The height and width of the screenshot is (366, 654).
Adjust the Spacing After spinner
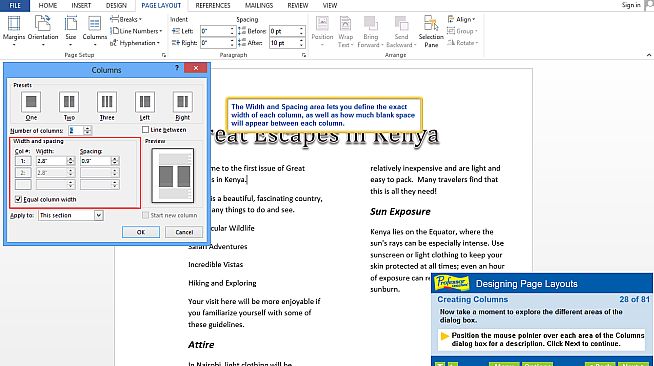[301, 43]
